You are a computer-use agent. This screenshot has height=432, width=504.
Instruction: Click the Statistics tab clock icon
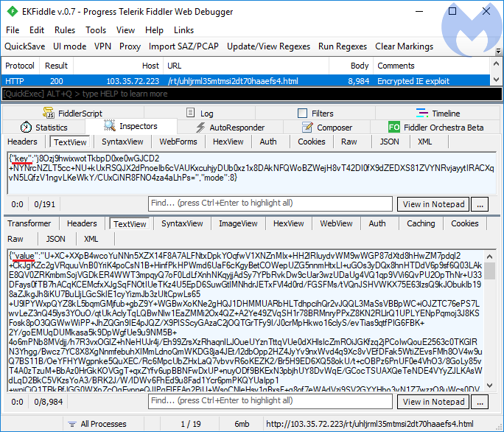(x=26, y=127)
